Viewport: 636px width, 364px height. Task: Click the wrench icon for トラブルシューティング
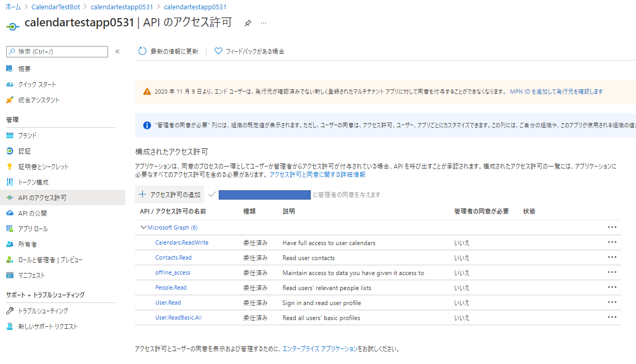[x=9, y=311]
